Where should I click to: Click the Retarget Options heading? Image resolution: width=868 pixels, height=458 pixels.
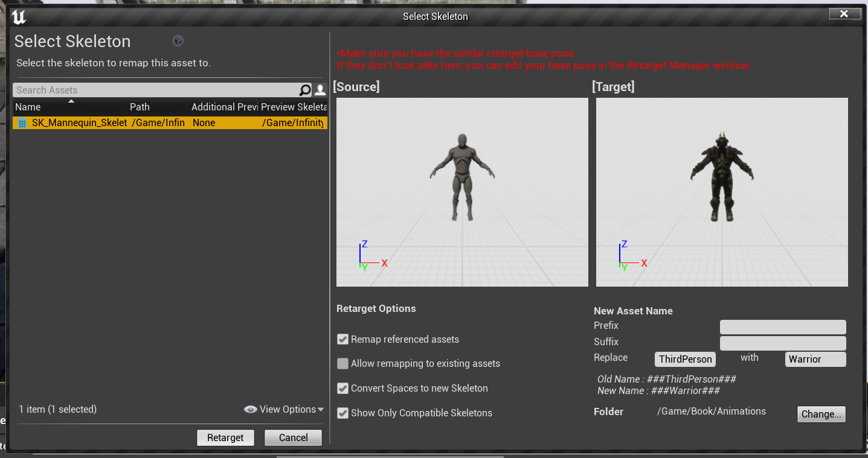click(376, 308)
